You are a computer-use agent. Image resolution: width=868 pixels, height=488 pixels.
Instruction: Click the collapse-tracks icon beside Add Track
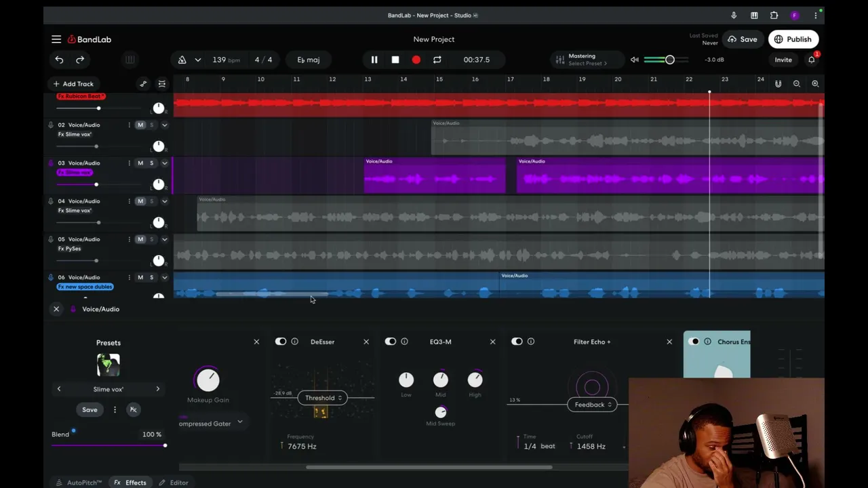click(162, 84)
